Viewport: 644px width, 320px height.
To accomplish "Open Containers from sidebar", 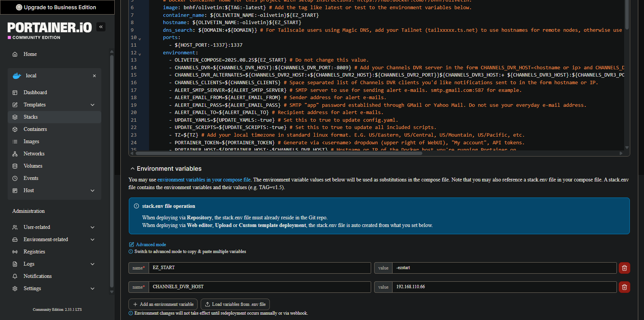I will click(35, 129).
